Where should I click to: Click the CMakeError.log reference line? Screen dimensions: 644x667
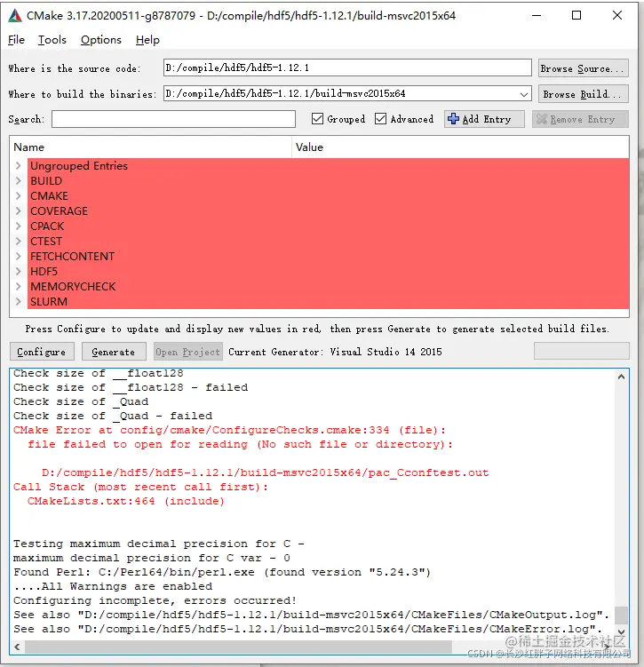(x=308, y=629)
